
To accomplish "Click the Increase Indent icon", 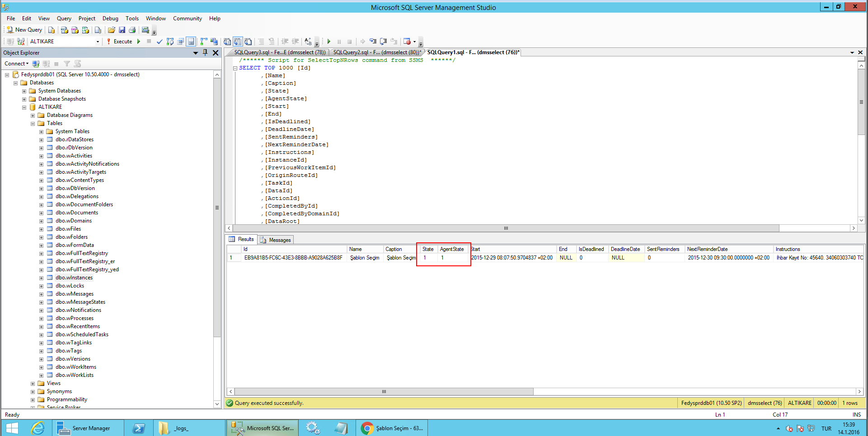I will point(296,42).
